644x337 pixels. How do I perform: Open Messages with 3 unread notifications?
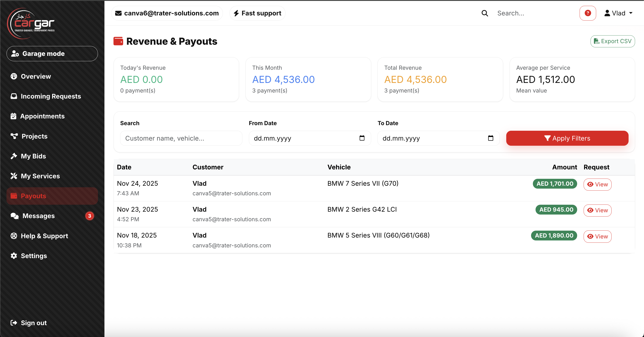[38, 216]
